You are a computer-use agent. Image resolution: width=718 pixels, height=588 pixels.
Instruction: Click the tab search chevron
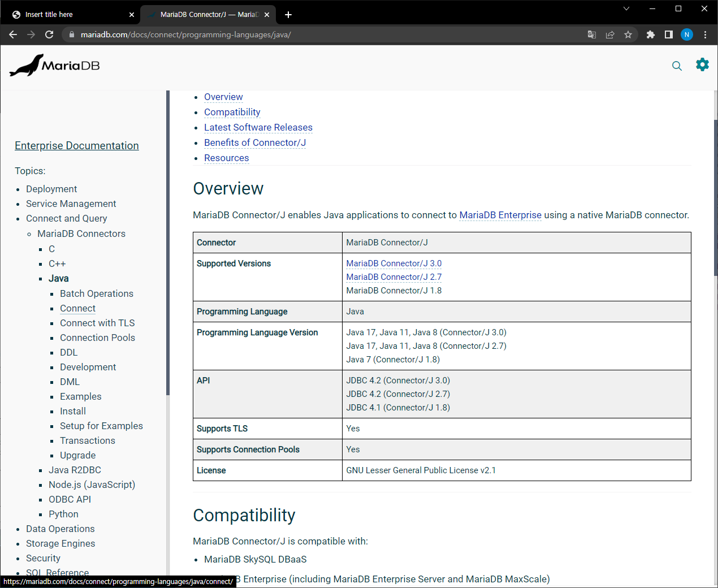coord(626,8)
